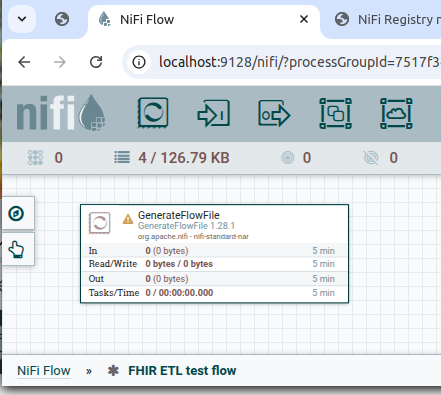Screen dimensions: 441x395
Task: Click the not transmitting remote groups icon
Action: [371, 158]
